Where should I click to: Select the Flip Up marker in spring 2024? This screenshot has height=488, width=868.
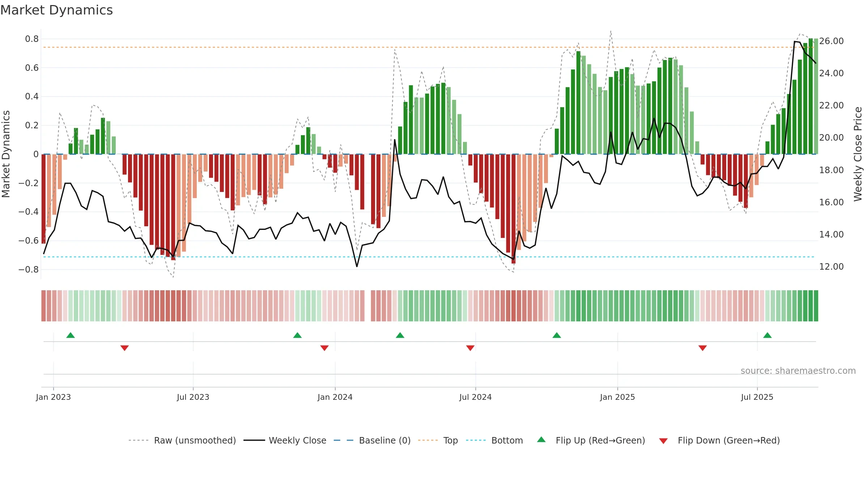400,335
